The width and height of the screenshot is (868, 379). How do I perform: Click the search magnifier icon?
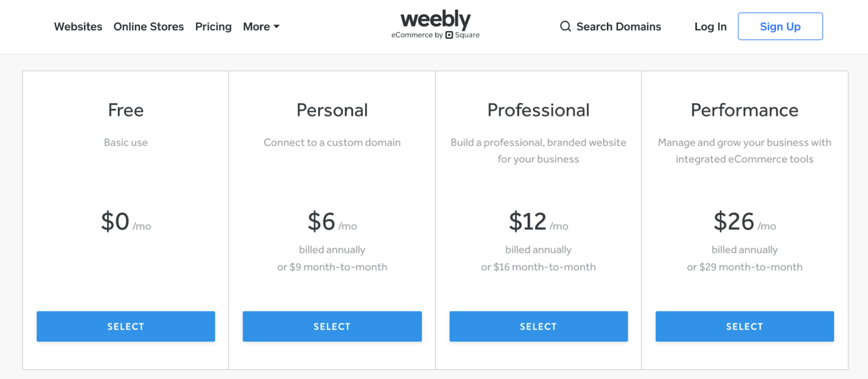(x=565, y=27)
